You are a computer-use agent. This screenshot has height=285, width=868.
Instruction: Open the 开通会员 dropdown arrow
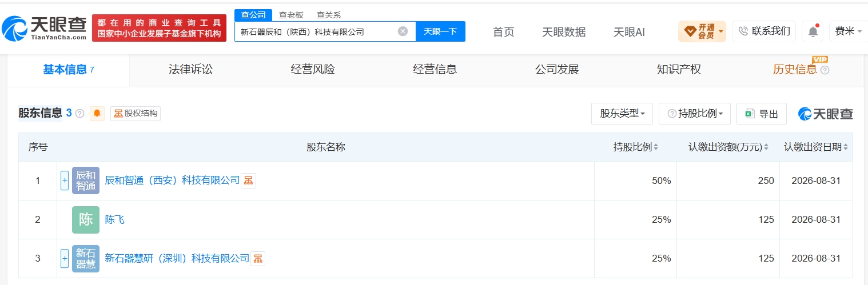[721, 31]
